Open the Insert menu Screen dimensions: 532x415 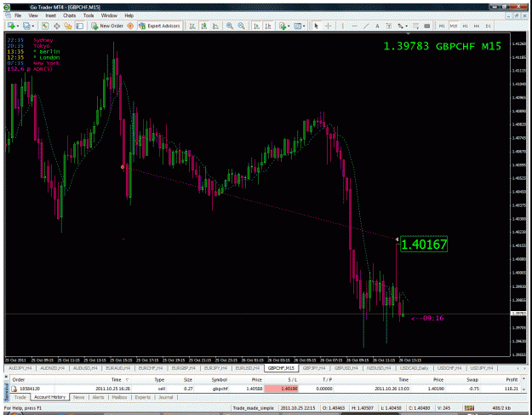[x=50, y=15]
